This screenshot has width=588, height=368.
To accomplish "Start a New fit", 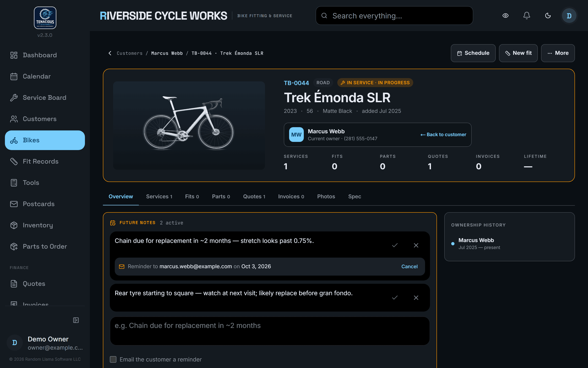I will click(x=518, y=53).
